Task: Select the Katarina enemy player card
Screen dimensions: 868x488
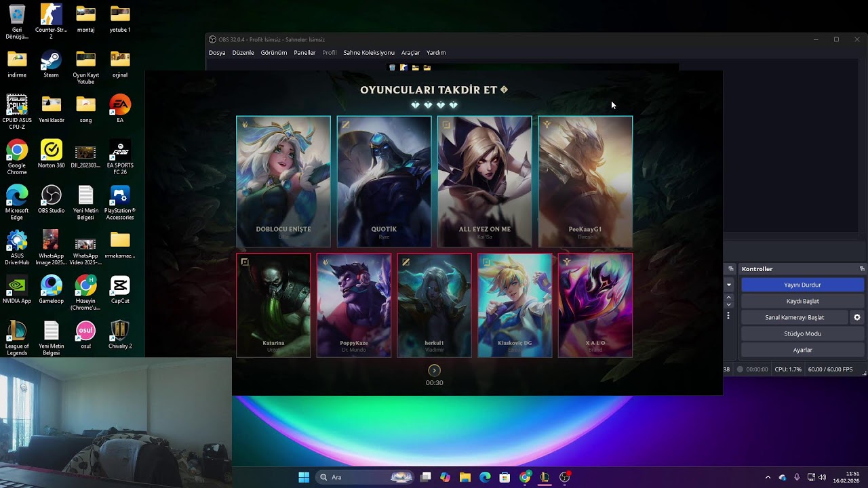Action: click(273, 305)
